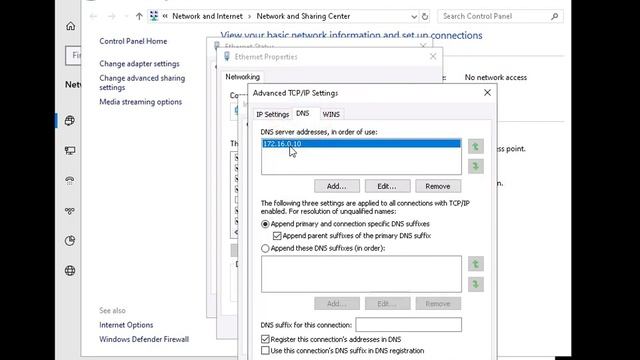Move DNS suffix up in suffix list
The image size is (640, 360).
point(476,264)
